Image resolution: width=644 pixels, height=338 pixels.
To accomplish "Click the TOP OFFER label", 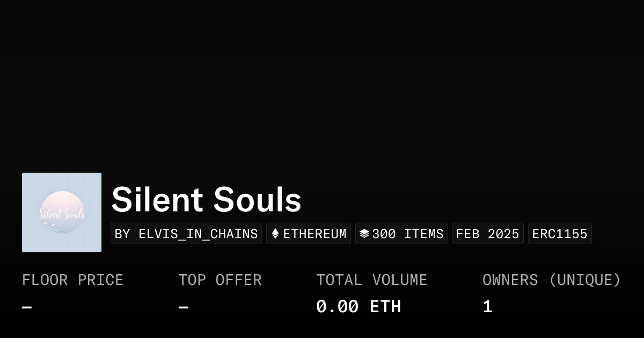I will 220,280.
